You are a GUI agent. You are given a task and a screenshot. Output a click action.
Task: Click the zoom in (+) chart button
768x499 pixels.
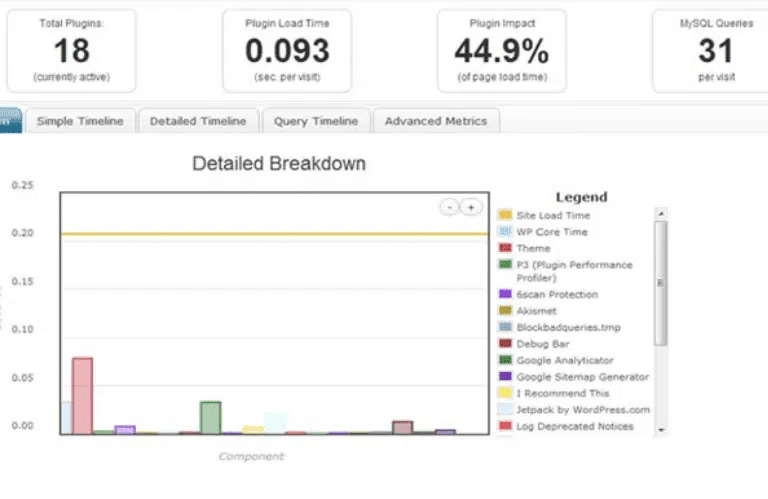click(x=470, y=207)
